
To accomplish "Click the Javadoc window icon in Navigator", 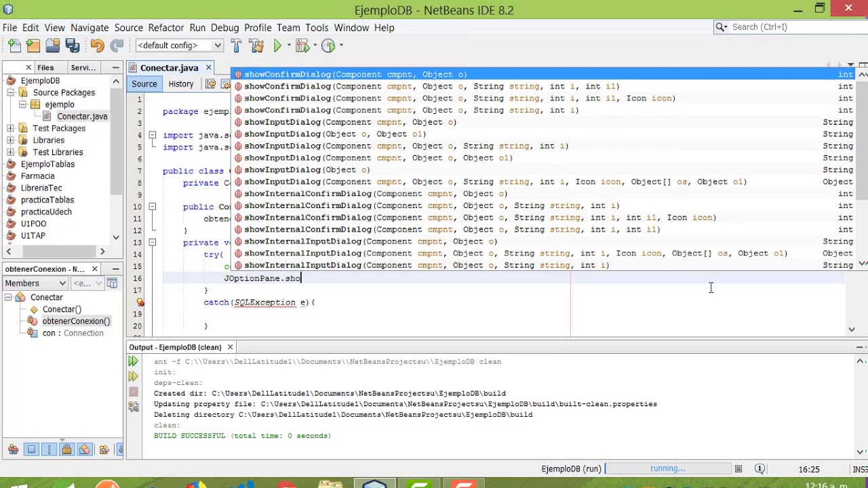I will point(112,283).
